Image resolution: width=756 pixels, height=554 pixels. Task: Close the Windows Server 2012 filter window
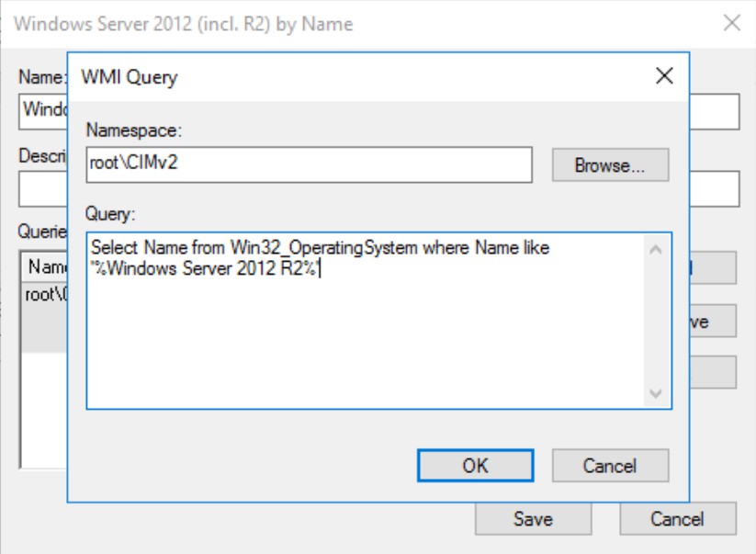731,23
